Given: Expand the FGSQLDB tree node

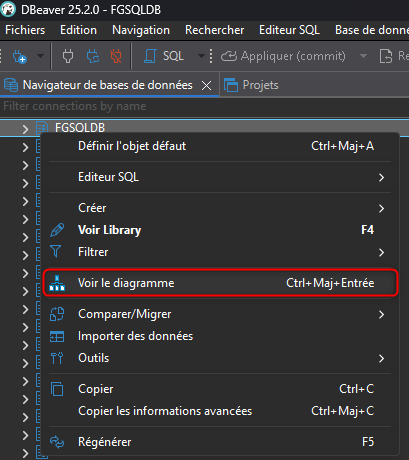Looking at the screenshot, I should coord(25,128).
